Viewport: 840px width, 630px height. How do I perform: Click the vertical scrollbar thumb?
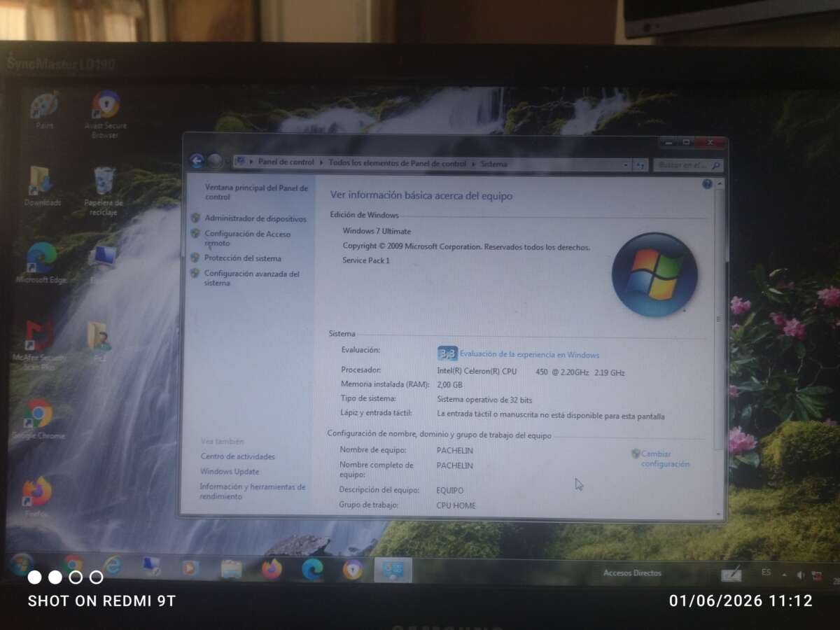click(x=719, y=319)
